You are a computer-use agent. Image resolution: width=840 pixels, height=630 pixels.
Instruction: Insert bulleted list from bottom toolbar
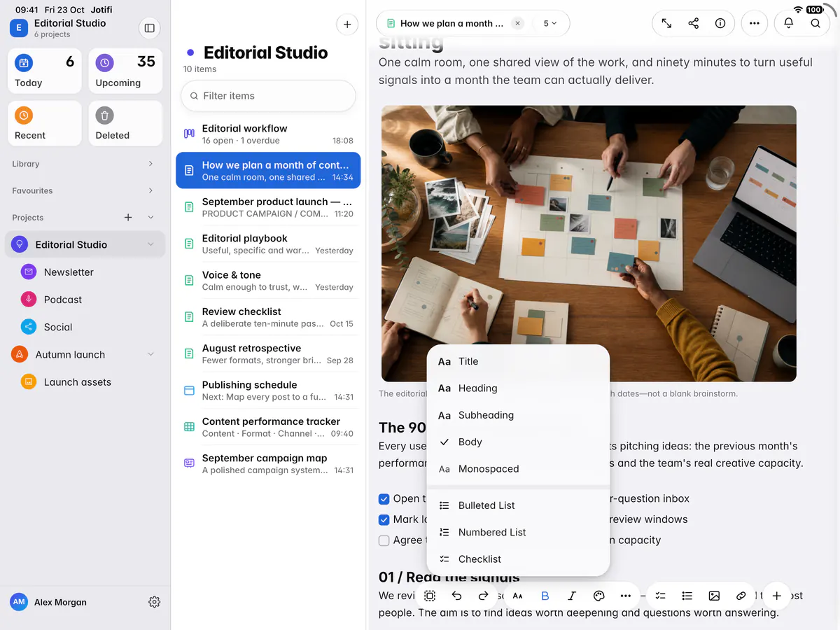(x=687, y=596)
